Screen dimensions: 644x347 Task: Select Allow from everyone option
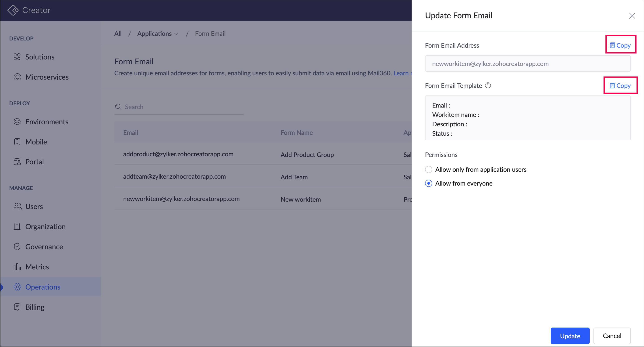[x=429, y=184]
